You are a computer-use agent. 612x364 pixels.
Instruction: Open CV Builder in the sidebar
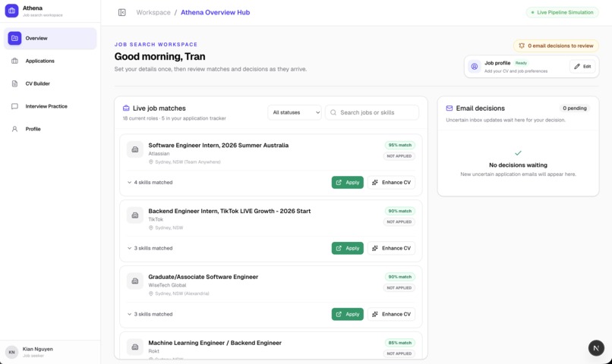(x=50, y=83)
